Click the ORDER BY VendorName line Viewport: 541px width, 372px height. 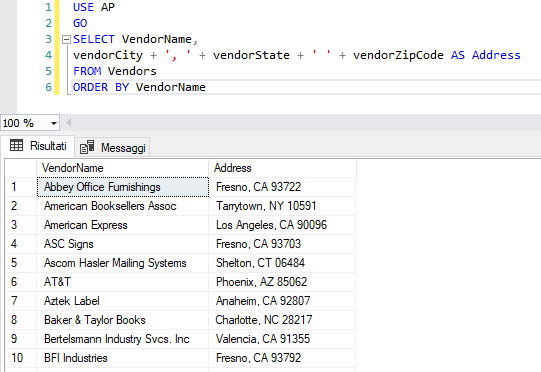(139, 87)
